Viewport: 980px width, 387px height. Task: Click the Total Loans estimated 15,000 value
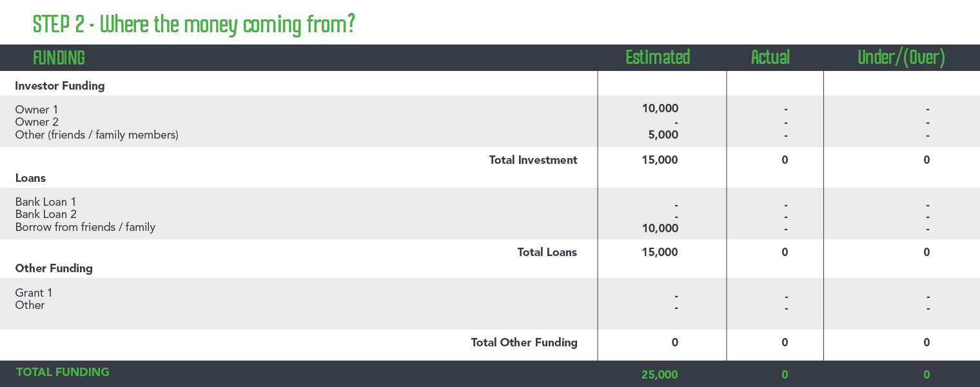tap(660, 252)
